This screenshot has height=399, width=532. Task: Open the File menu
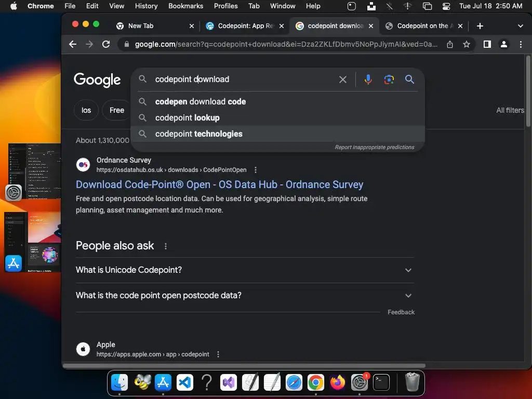point(70,6)
